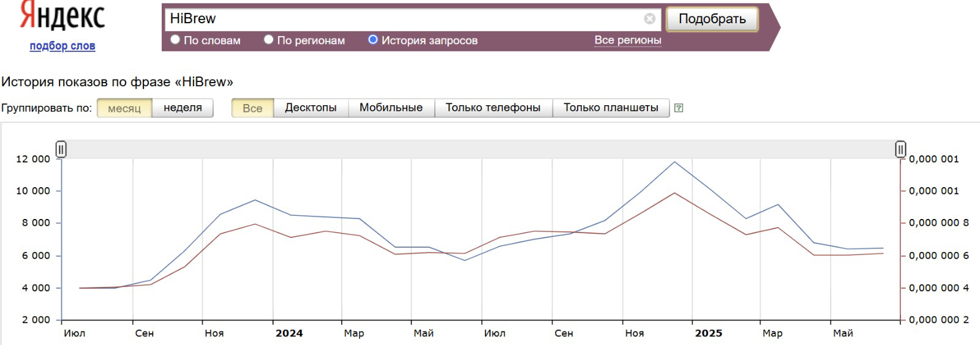980x345 pixels.
Task: Click the Яндекс logo
Action: (x=62, y=17)
